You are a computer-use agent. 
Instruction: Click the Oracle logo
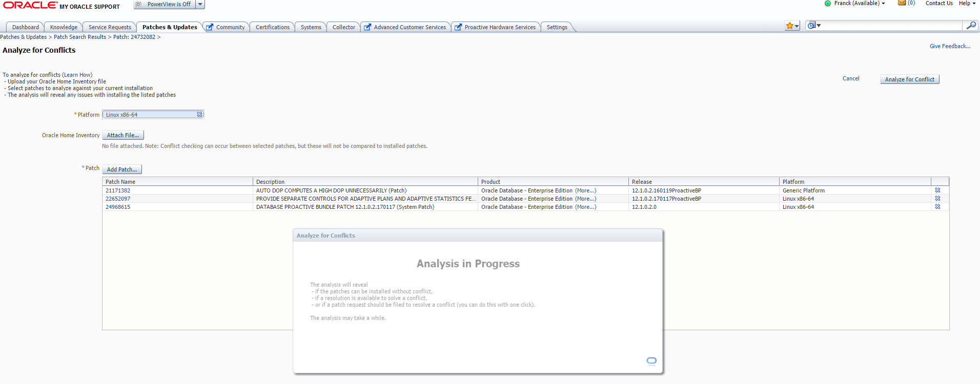[30, 5]
